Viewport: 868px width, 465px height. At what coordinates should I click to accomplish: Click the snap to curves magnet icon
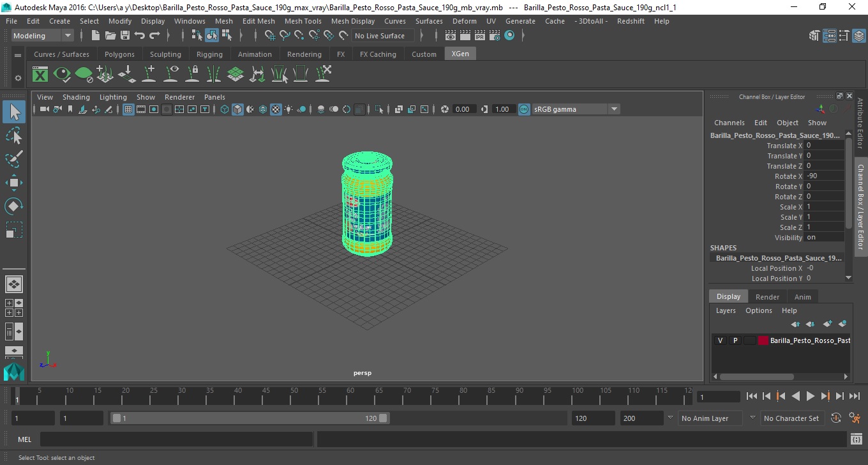point(285,36)
